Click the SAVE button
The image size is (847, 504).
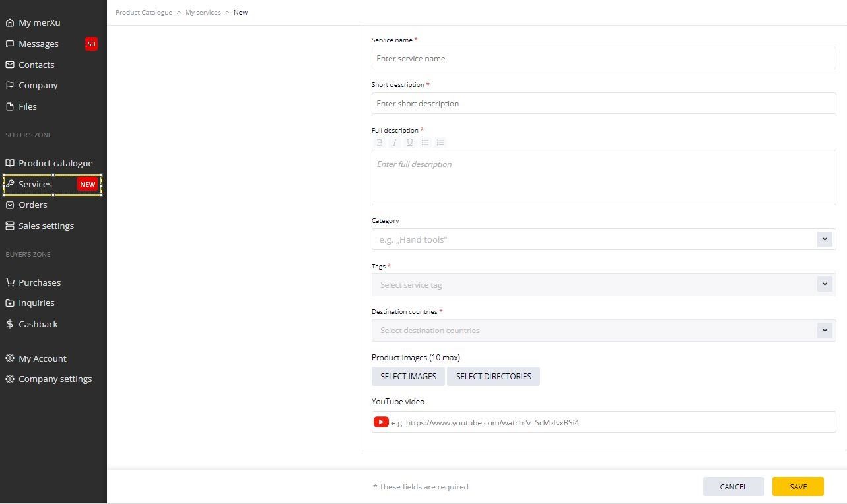pos(798,487)
